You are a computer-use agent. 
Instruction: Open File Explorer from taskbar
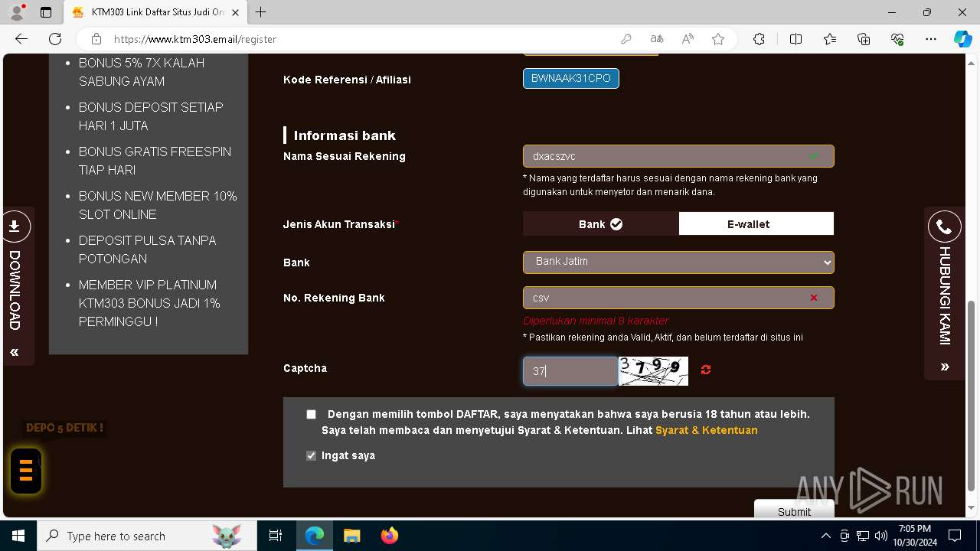(x=351, y=536)
